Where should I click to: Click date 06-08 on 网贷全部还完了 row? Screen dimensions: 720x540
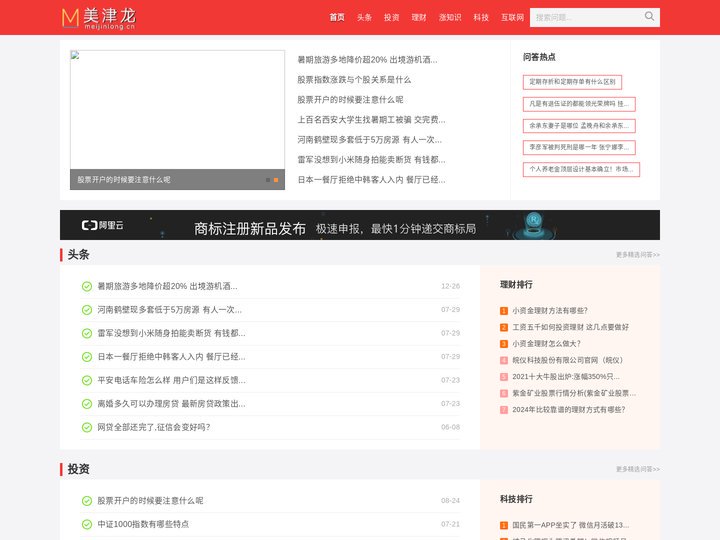click(x=450, y=427)
